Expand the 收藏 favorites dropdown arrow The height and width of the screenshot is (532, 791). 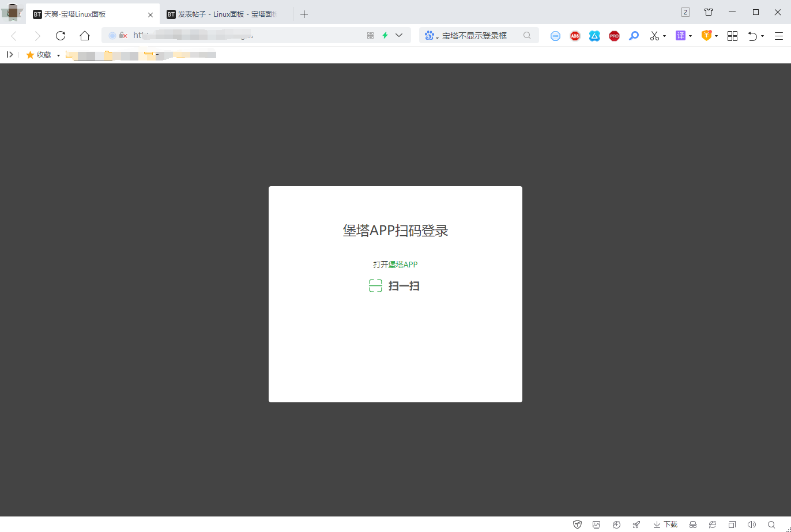point(59,55)
